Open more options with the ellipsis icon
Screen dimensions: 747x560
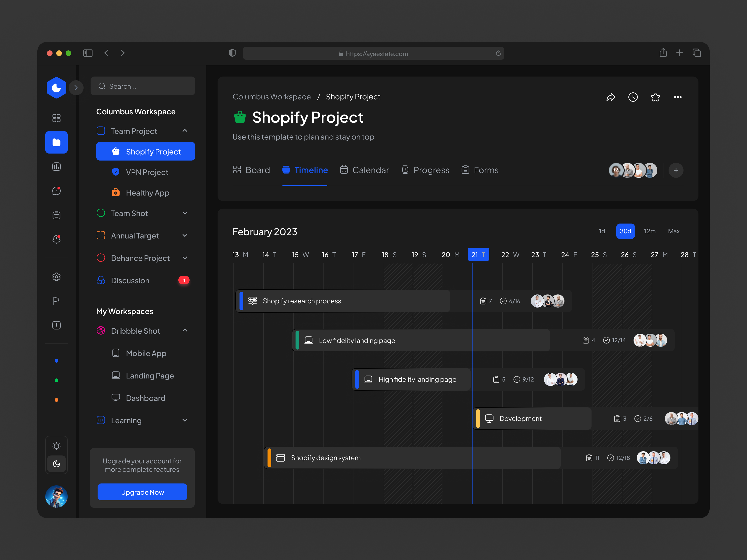click(x=678, y=97)
